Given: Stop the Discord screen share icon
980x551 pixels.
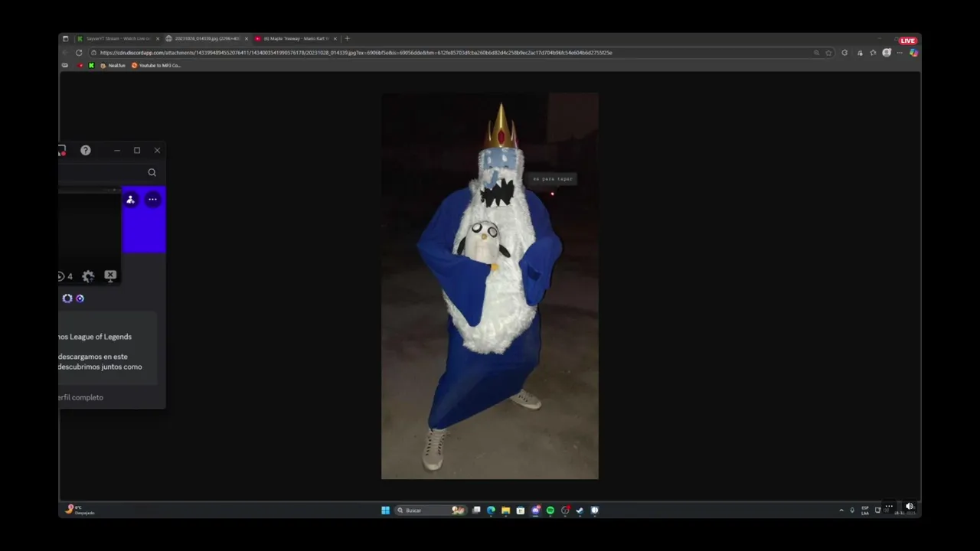Looking at the screenshot, I should [x=110, y=275].
